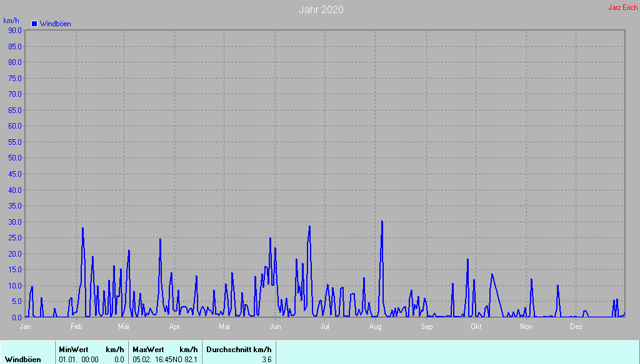
Task: Click the Dez month label
Action: click(576, 327)
